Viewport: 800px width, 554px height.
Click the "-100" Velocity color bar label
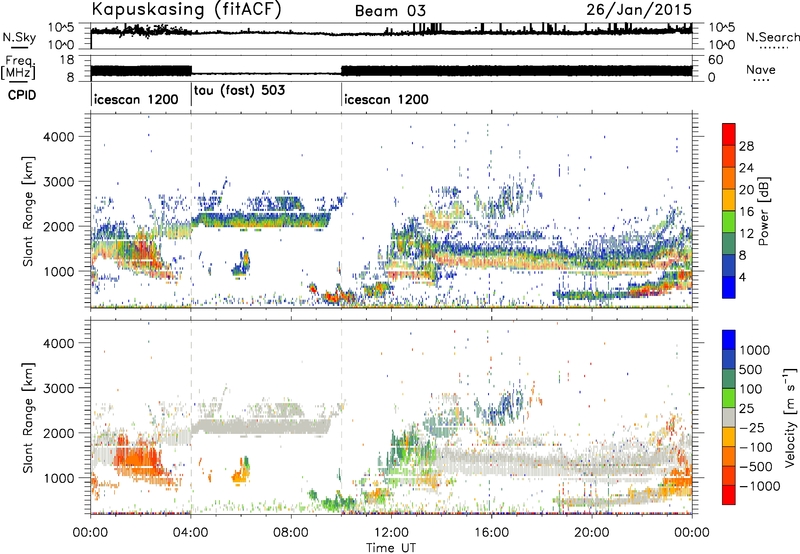coord(756,447)
